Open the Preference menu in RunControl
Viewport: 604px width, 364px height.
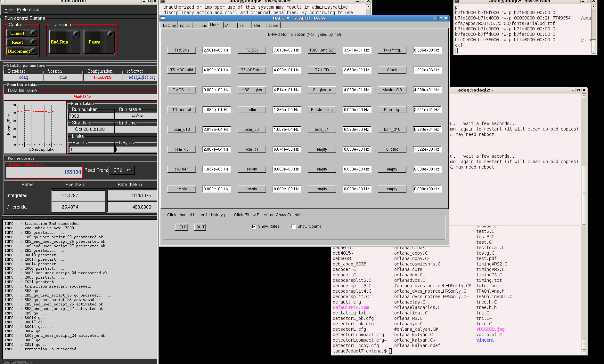tap(28, 10)
